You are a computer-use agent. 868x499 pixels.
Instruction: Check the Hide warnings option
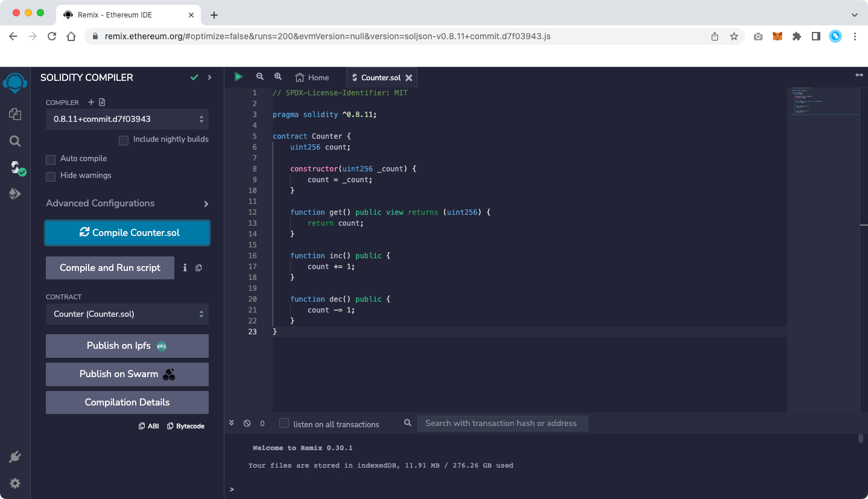point(51,176)
